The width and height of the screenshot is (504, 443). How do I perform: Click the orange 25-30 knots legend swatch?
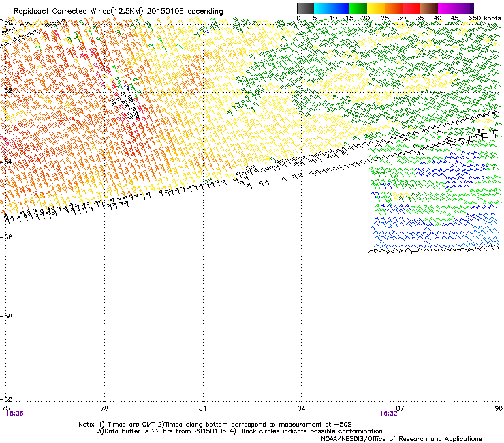coord(394,8)
